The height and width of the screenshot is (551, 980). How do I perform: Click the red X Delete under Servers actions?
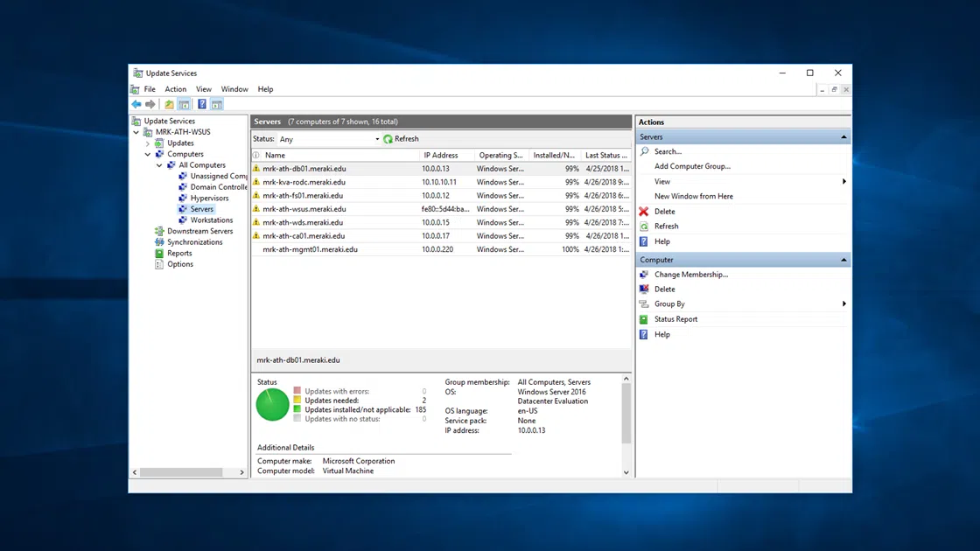pyautogui.click(x=645, y=212)
